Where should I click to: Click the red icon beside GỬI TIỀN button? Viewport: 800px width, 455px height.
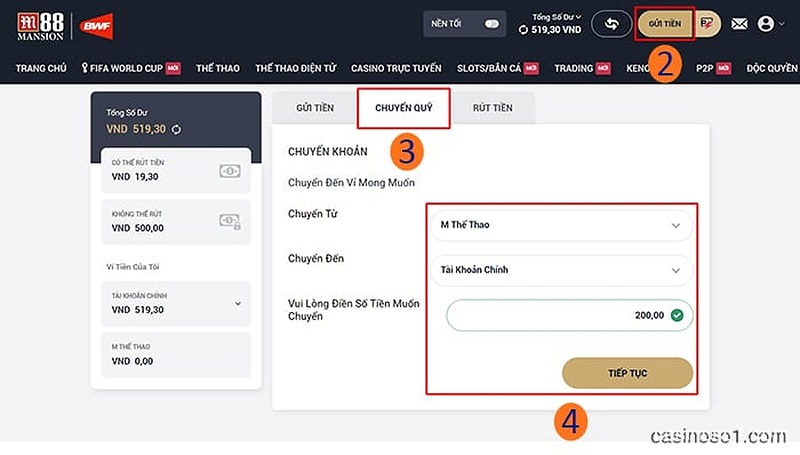coord(706,23)
